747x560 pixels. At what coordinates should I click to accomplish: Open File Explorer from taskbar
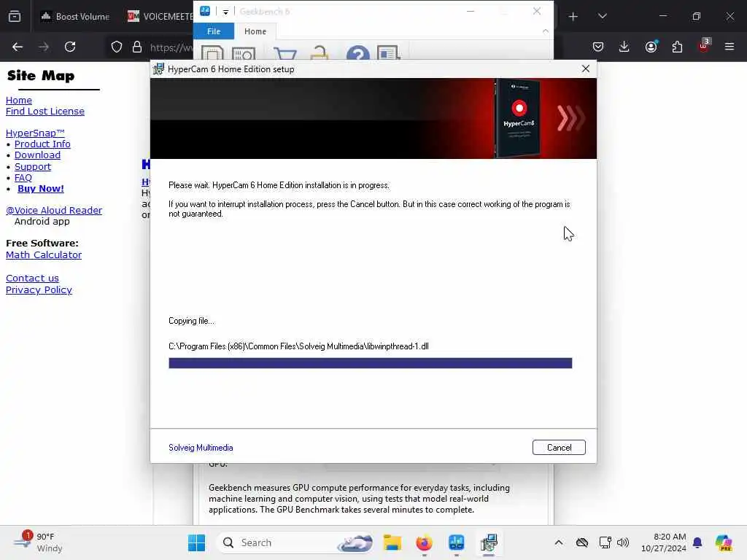(392, 542)
